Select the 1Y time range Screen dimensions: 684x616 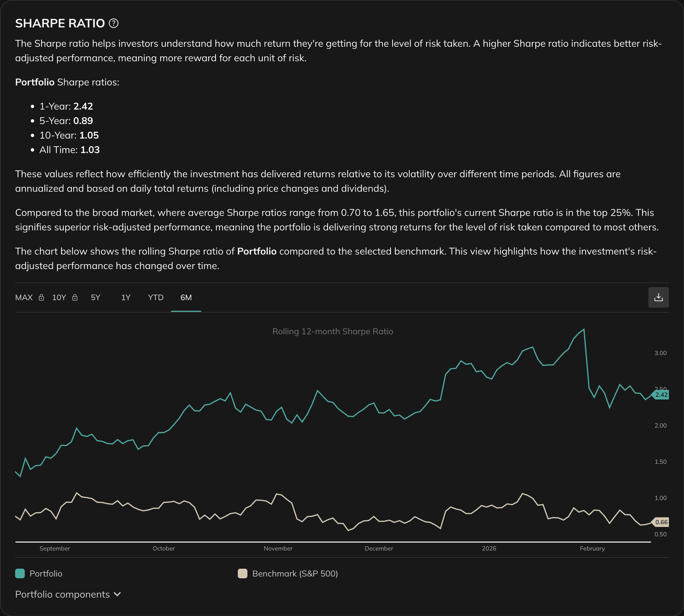[x=125, y=297]
